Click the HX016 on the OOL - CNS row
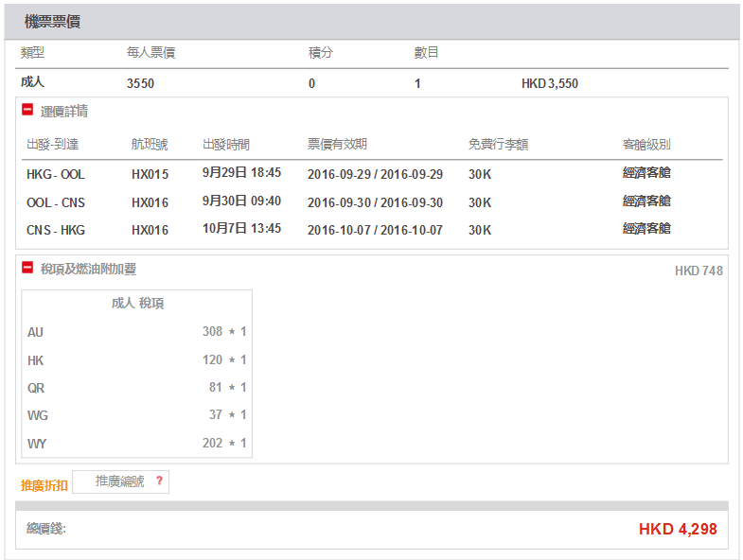The width and height of the screenshot is (743, 560). click(150, 202)
